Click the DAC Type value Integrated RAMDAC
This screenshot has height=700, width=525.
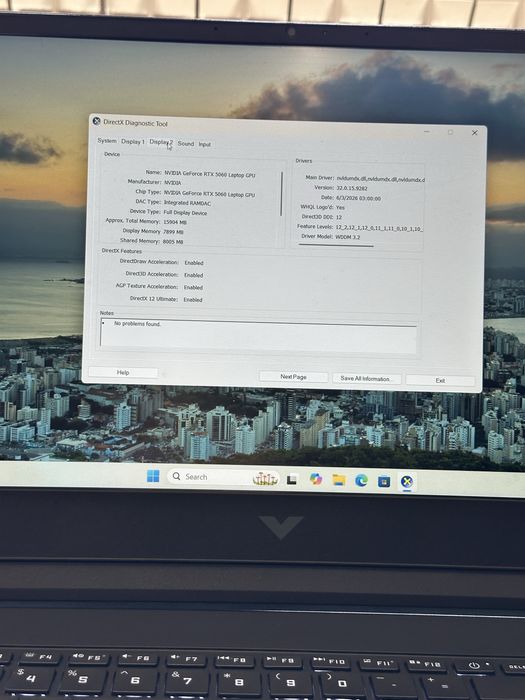[187, 203]
